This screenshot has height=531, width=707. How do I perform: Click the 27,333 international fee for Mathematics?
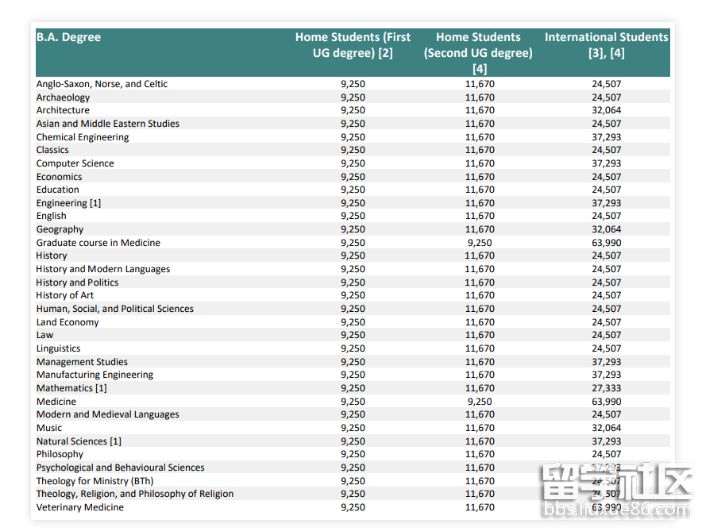click(x=606, y=388)
